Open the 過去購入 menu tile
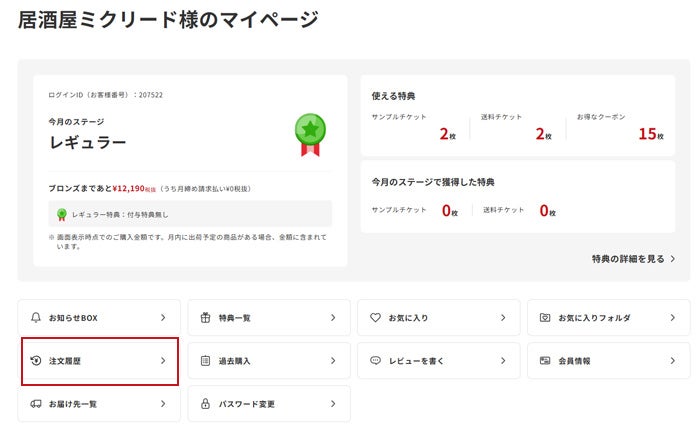The width and height of the screenshot is (700, 438). point(269,361)
